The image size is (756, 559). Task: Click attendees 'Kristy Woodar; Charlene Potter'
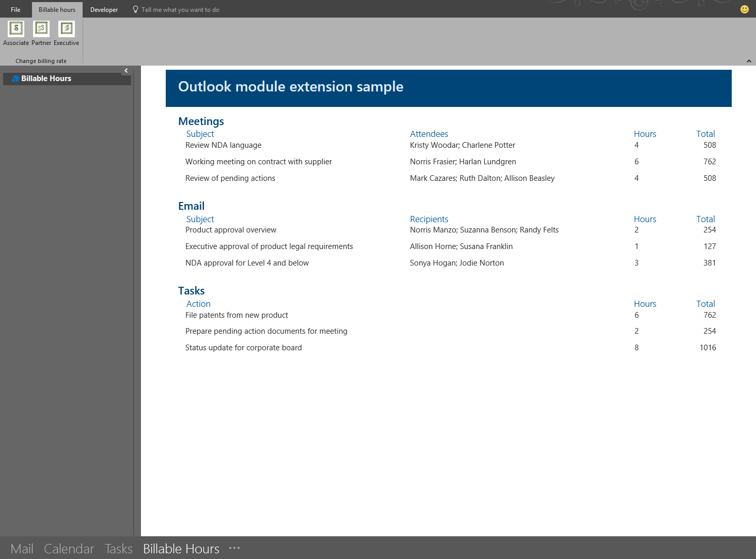[x=463, y=145]
